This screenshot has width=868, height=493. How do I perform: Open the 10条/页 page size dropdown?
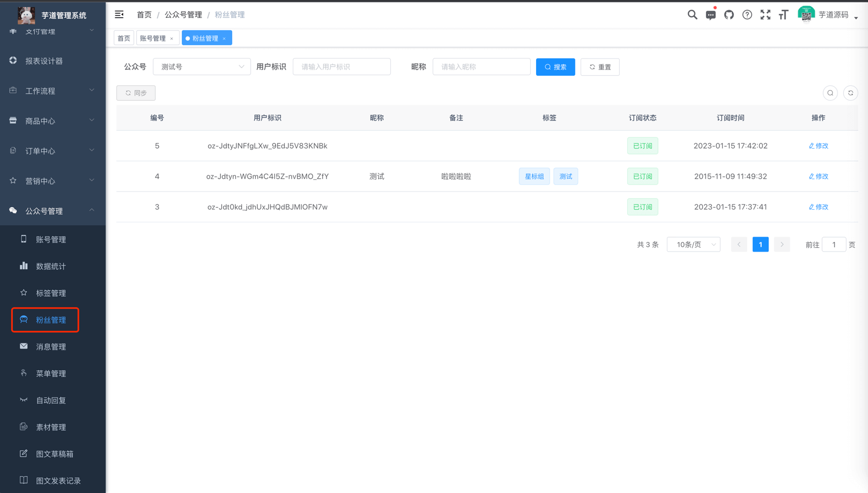[x=693, y=244]
